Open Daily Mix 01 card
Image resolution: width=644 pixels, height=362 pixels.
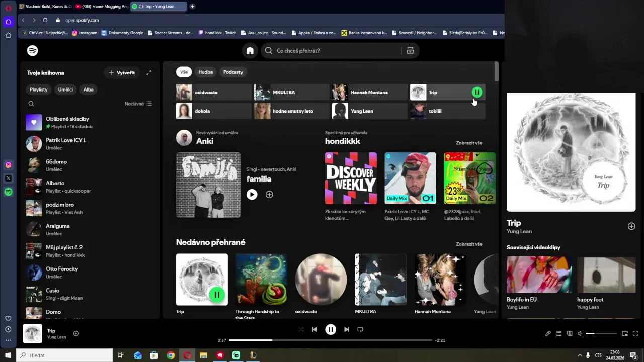pyautogui.click(x=410, y=187)
